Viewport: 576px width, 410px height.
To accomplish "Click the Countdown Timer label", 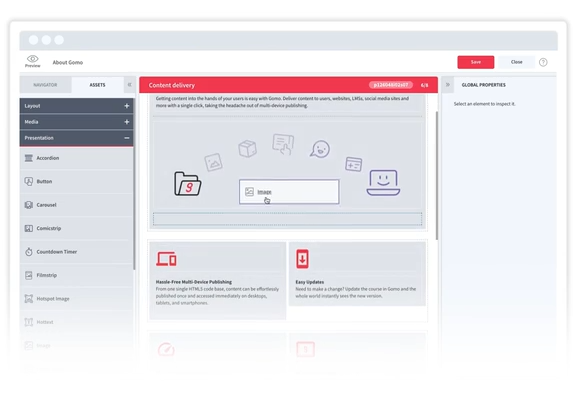I will tap(57, 252).
